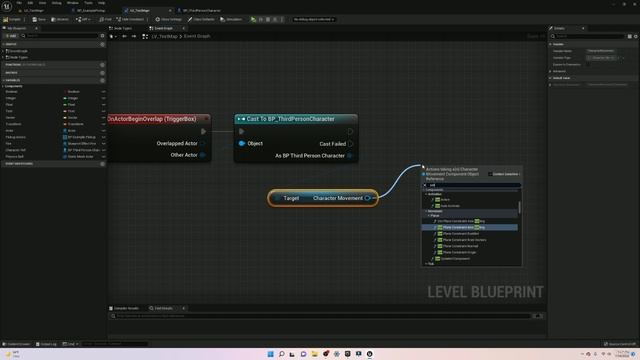Toggle visibility eye for the Vector variable
This screenshot has width=640, height=360.
(x=103, y=118)
